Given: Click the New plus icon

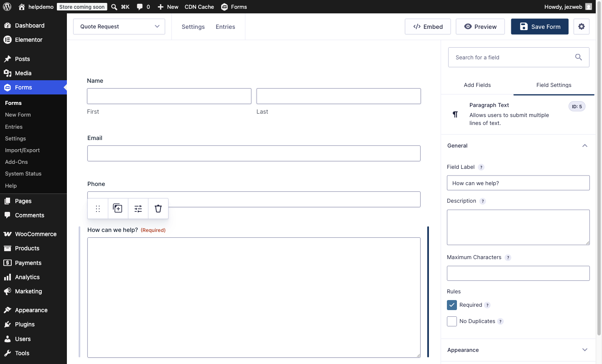Looking at the screenshot, I should pyautogui.click(x=161, y=7).
